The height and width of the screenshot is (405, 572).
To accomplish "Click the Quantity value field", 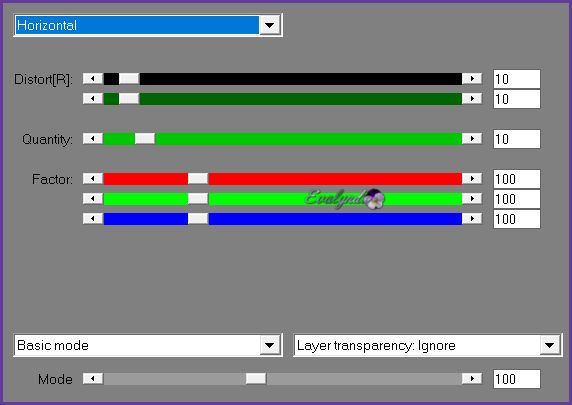I will click(517, 139).
